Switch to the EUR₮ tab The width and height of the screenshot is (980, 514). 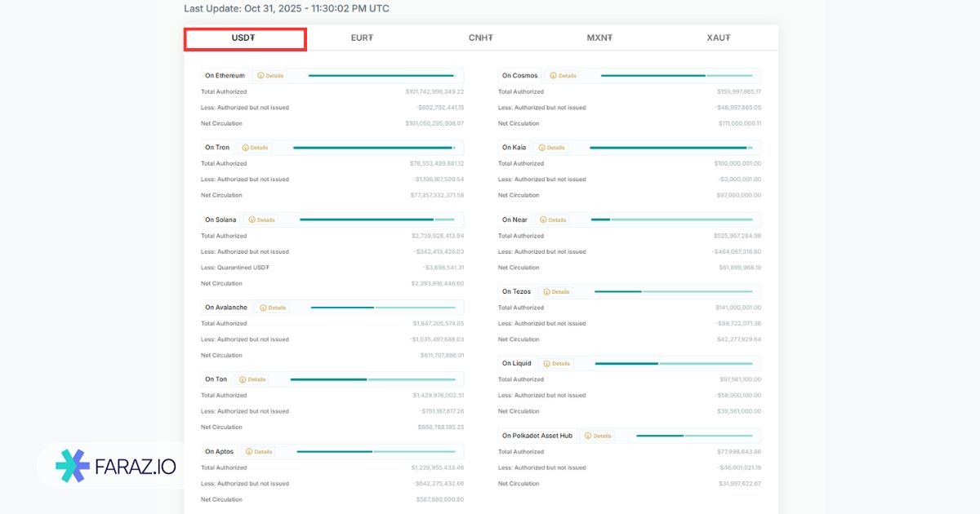pos(362,38)
